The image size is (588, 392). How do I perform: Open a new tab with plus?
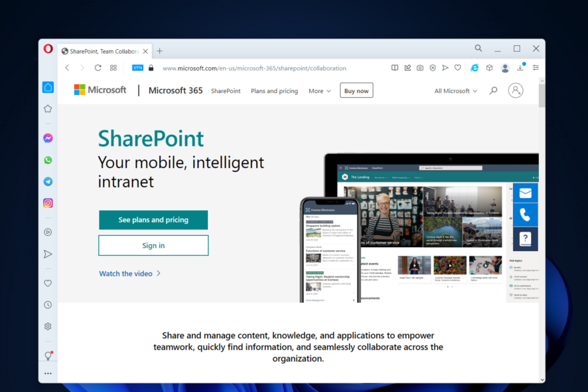coord(160,51)
